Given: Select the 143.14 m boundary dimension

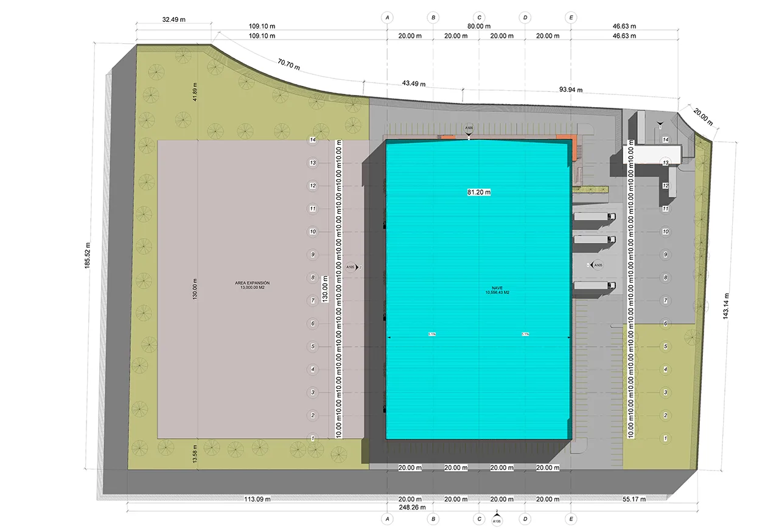Looking at the screenshot, I should 727,306.
